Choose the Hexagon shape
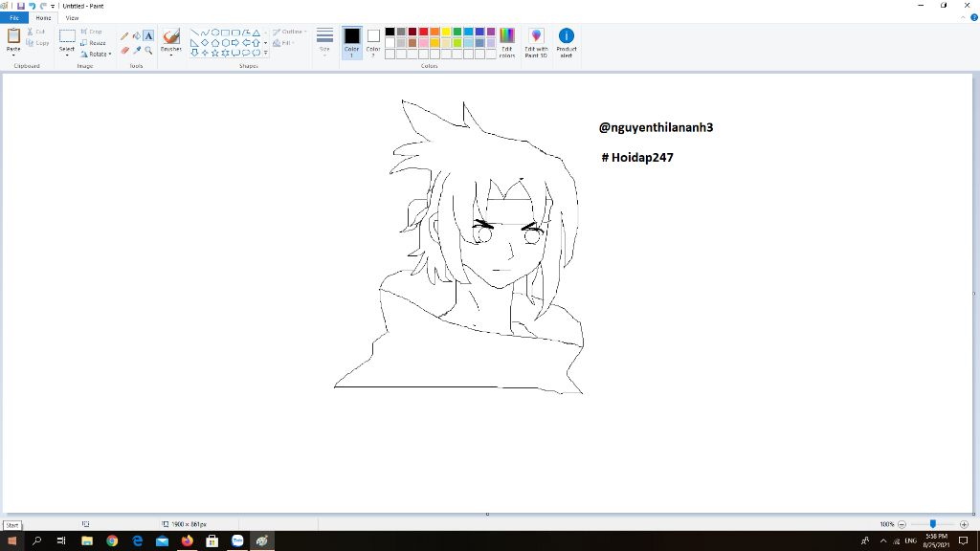 click(x=225, y=43)
